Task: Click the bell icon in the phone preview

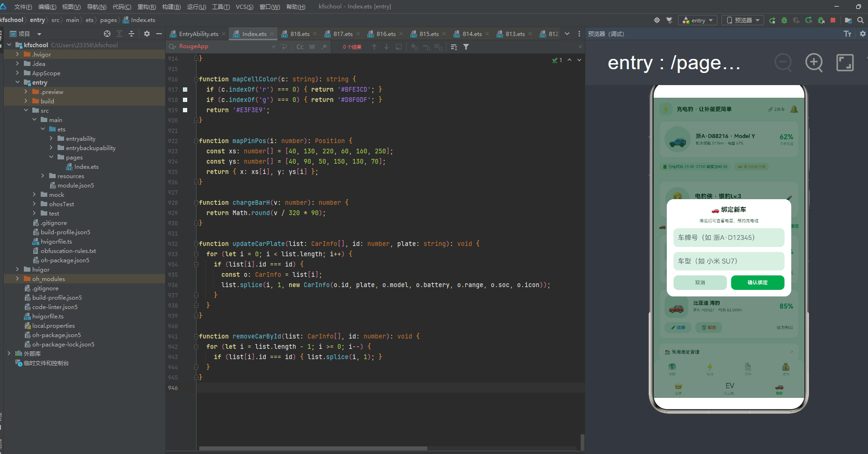Action: click(794, 109)
